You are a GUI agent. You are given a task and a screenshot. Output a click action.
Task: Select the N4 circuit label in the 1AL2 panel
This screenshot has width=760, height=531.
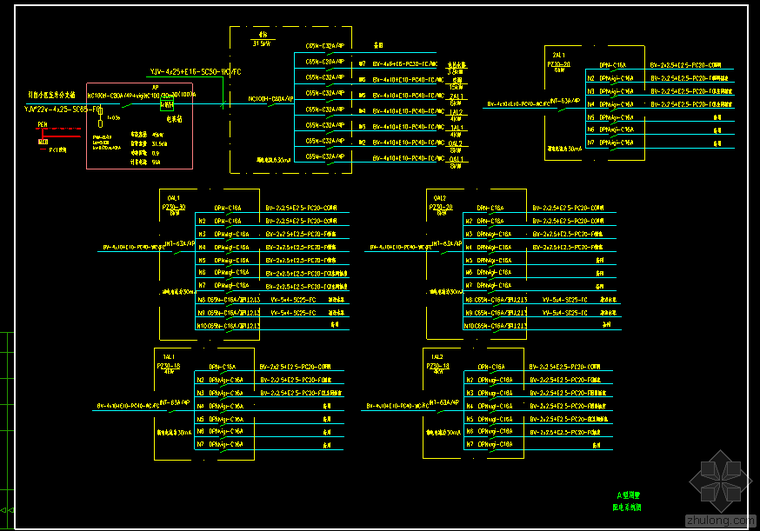click(470, 406)
